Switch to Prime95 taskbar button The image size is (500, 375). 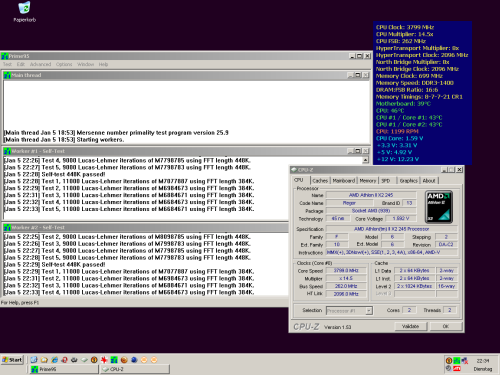coord(64,369)
